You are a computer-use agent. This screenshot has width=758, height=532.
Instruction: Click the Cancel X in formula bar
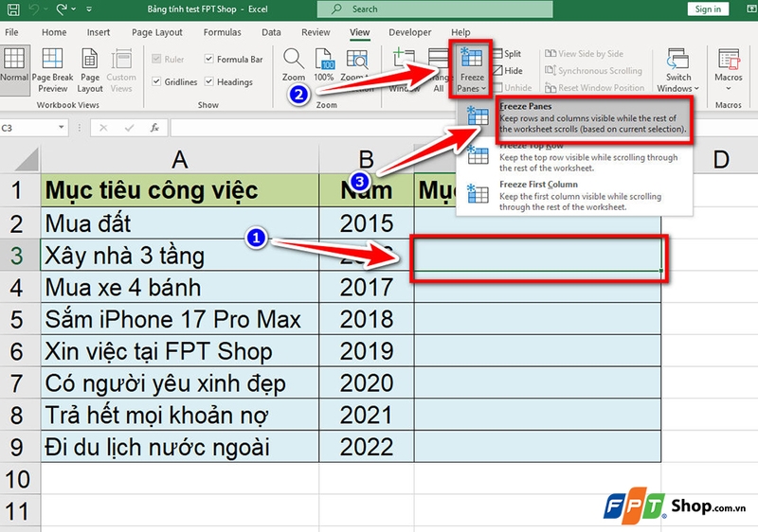pyautogui.click(x=103, y=128)
